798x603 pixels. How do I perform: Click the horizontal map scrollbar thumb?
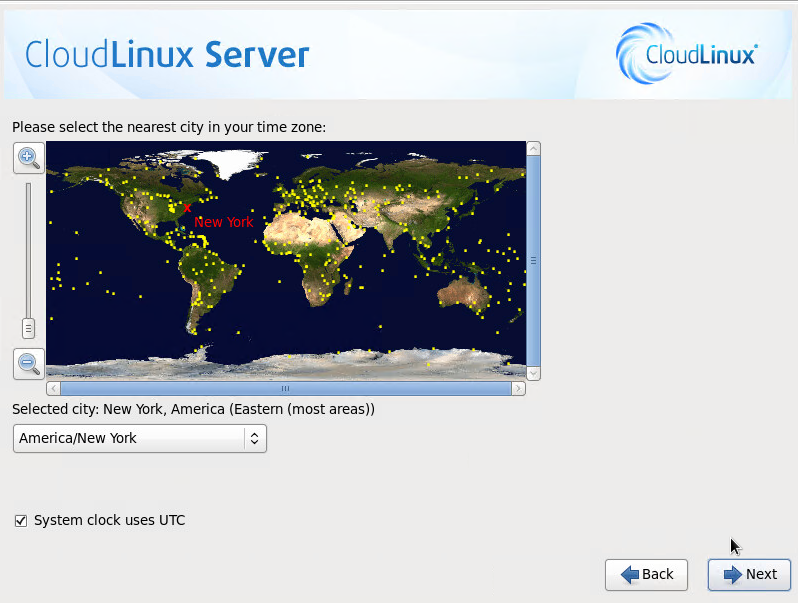(x=286, y=388)
